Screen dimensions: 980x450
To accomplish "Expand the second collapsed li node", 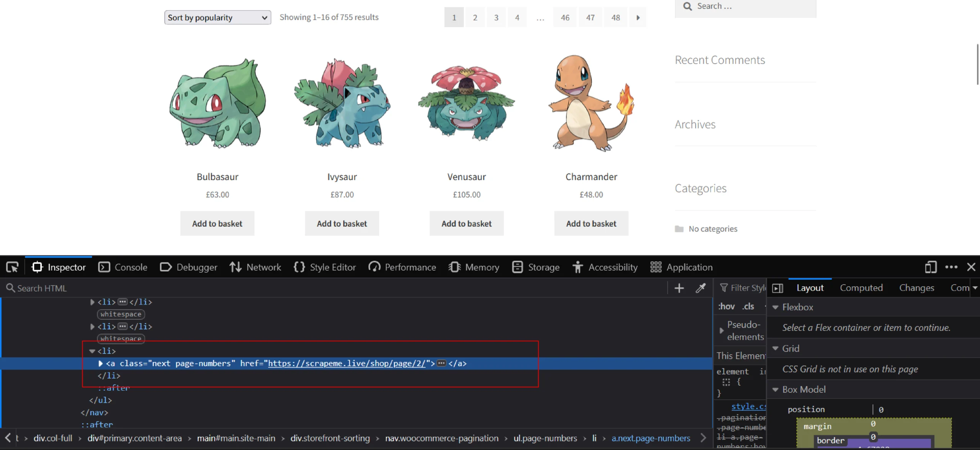I will click(x=92, y=327).
